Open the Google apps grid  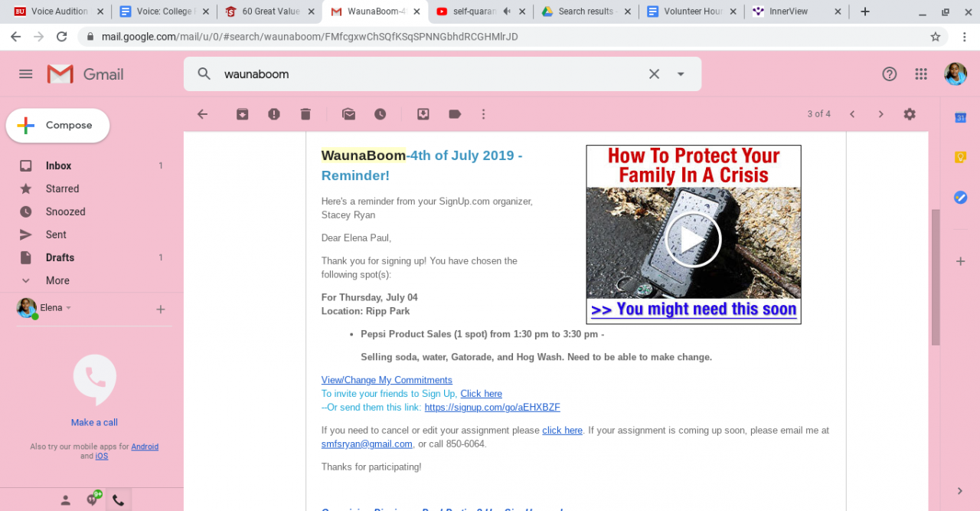[921, 74]
